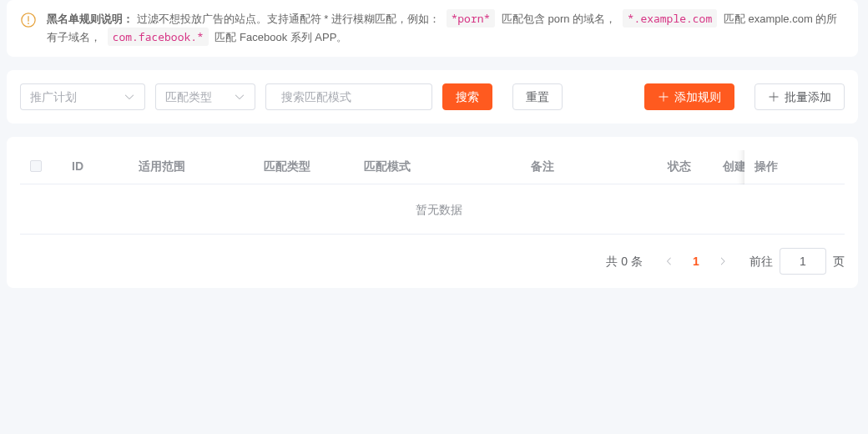Click the next page arrow
The image size is (868, 434).
pos(723,261)
